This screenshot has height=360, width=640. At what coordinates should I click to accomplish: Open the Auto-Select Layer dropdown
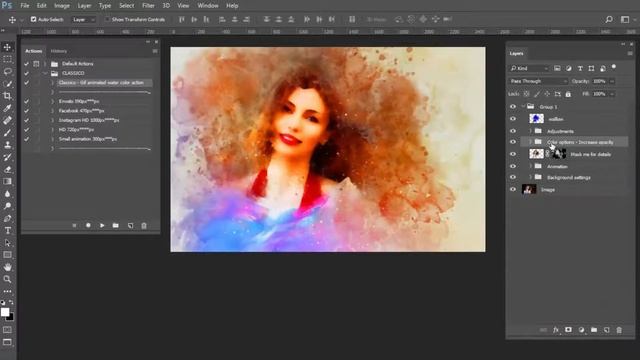click(x=84, y=19)
